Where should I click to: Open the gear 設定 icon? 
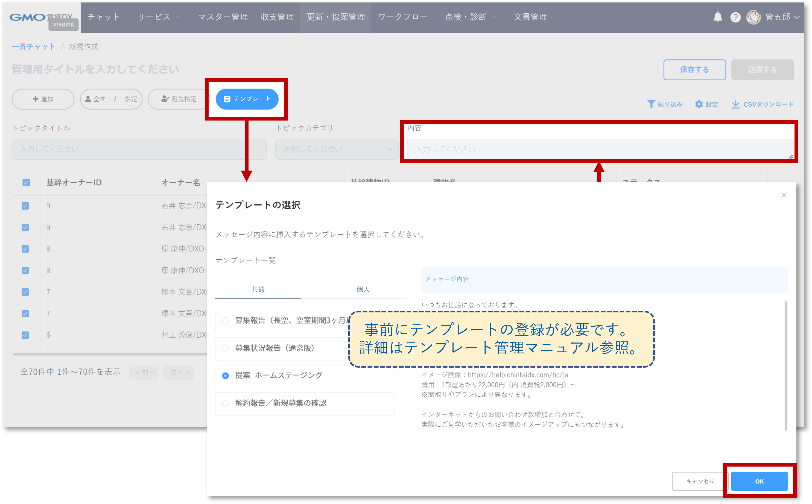click(699, 104)
